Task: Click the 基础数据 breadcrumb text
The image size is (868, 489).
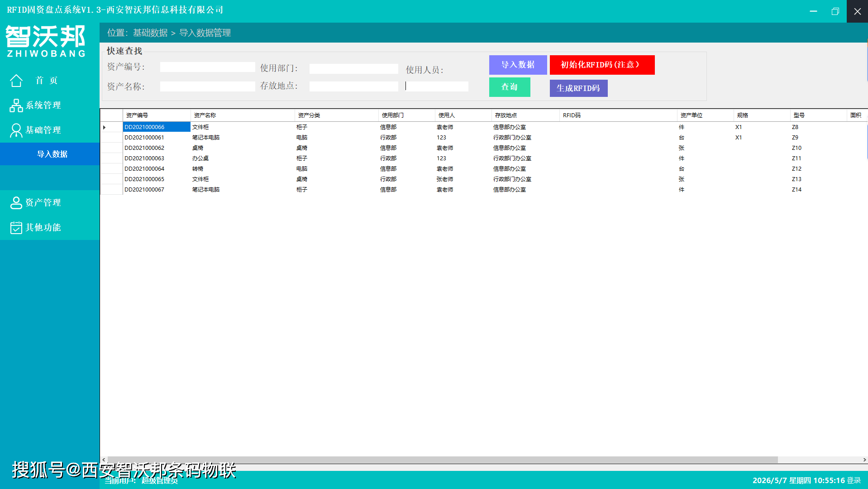Action: (150, 33)
